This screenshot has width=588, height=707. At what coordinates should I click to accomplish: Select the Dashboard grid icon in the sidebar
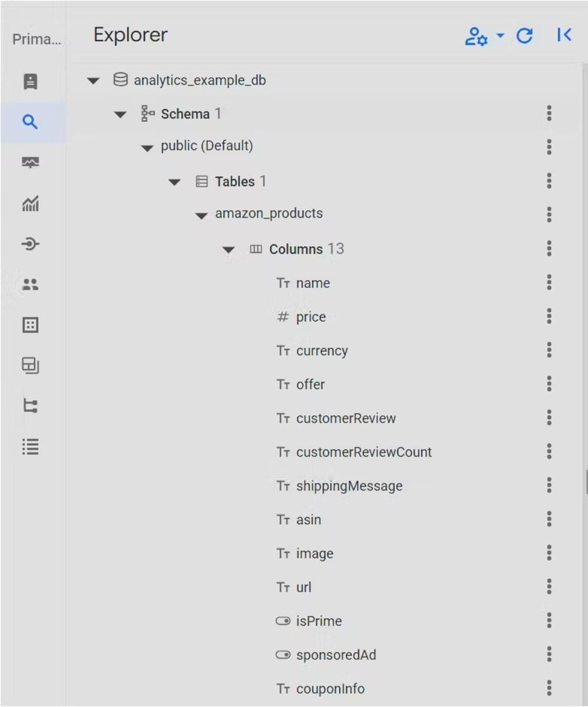29,325
